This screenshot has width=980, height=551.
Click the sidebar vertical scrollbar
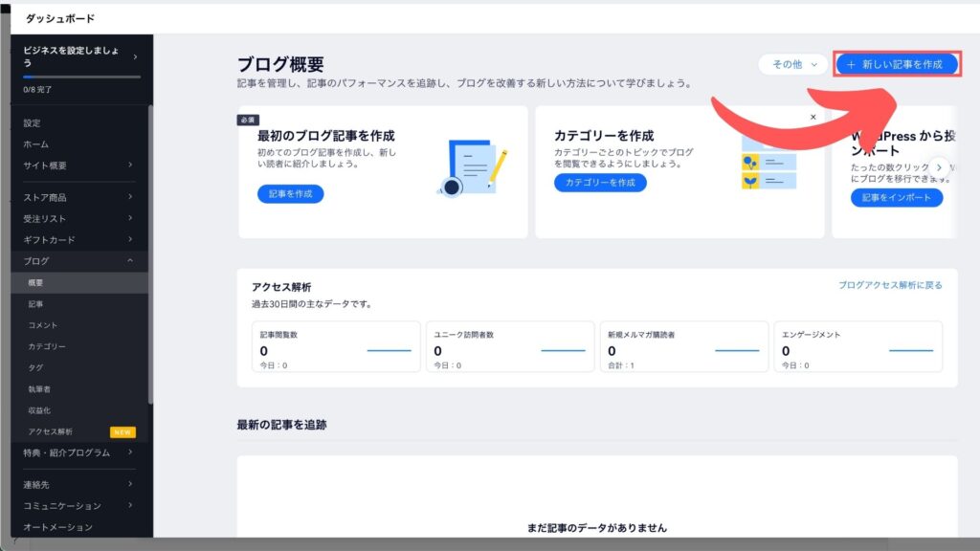click(150, 254)
